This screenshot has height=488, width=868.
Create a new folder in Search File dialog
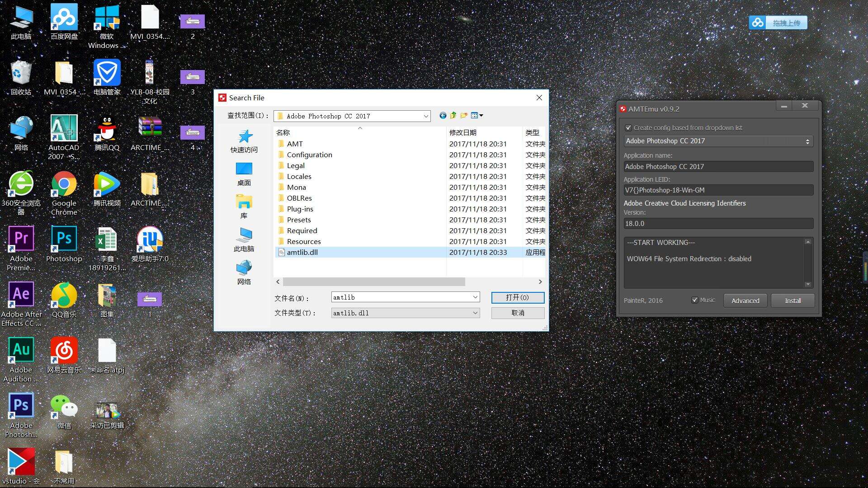(x=464, y=116)
